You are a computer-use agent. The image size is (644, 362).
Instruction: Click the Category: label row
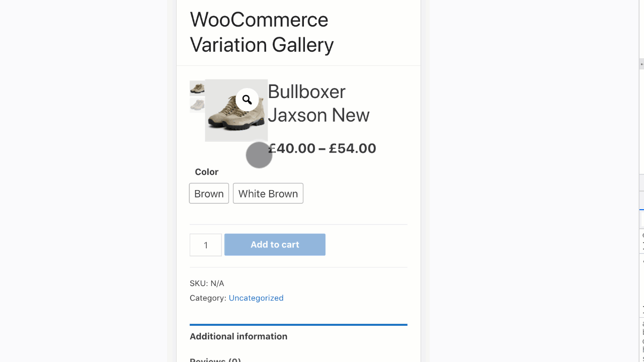208,298
